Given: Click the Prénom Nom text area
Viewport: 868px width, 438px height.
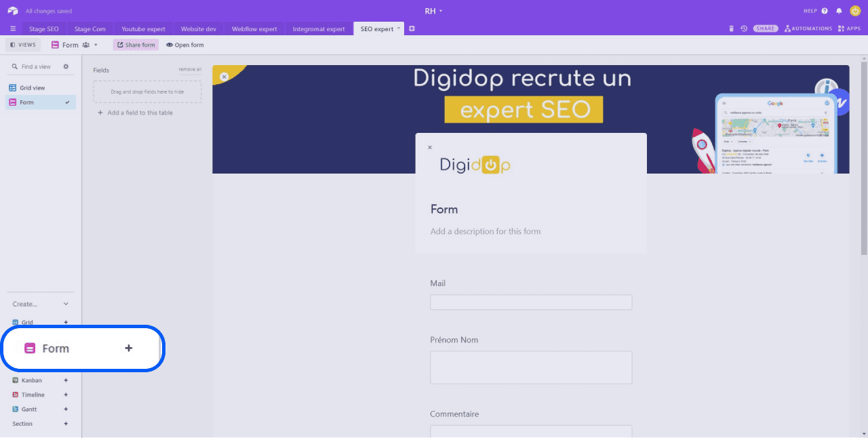Looking at the screenshot, I should click(531, 367).
